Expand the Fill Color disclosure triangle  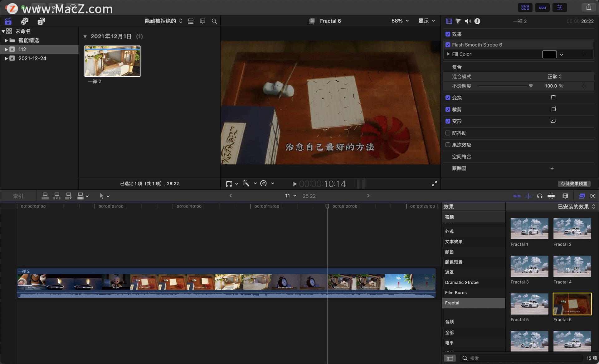click(x=448, y=54)
